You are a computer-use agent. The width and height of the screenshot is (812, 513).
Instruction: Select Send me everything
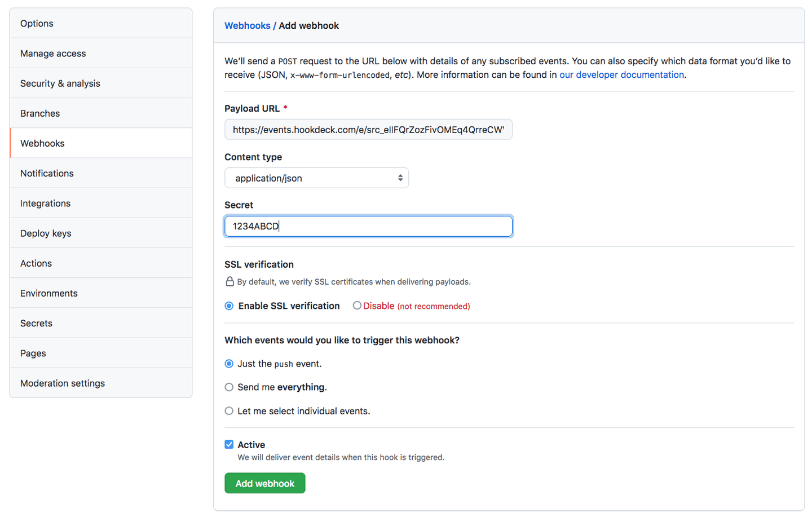pyautogui.click(x=229, y=387)
